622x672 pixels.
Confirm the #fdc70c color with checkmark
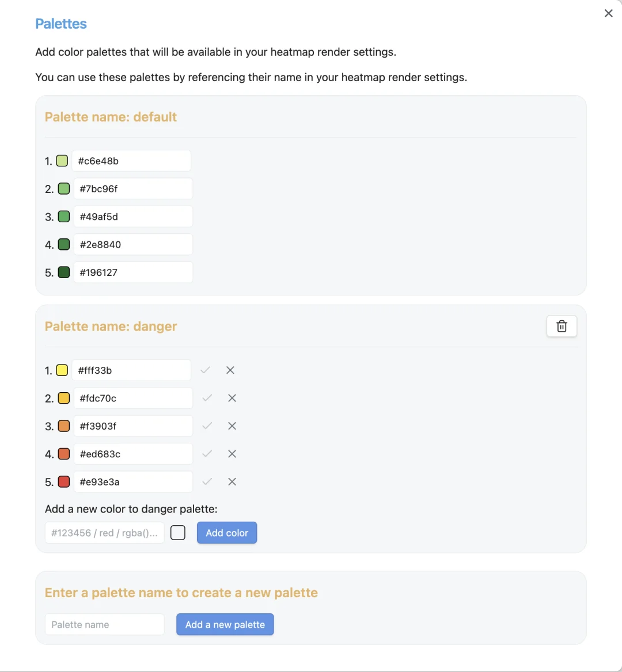point(207,398)
